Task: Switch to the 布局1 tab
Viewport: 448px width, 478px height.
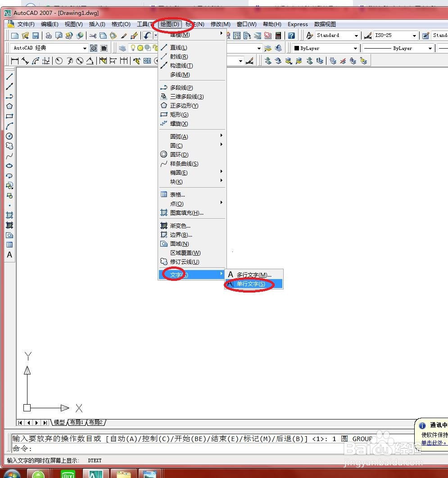Action: click(77, 422)
